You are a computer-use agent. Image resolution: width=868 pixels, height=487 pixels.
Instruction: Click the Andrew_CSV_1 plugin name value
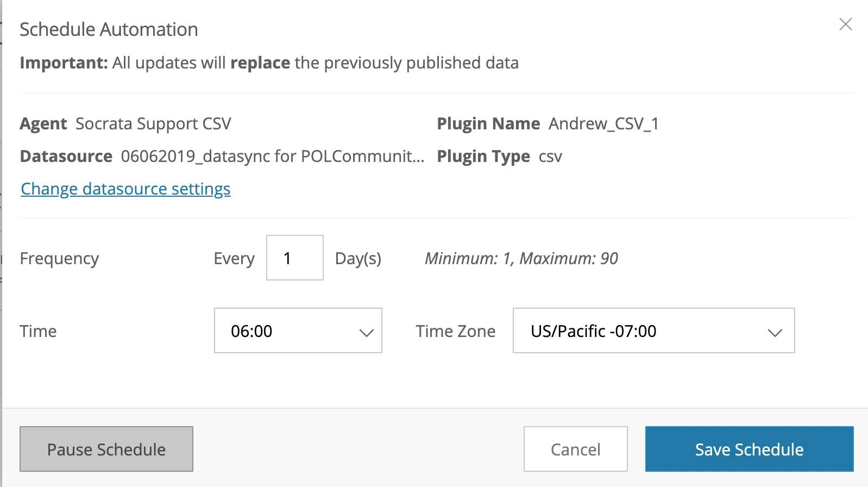pos(603,124)
